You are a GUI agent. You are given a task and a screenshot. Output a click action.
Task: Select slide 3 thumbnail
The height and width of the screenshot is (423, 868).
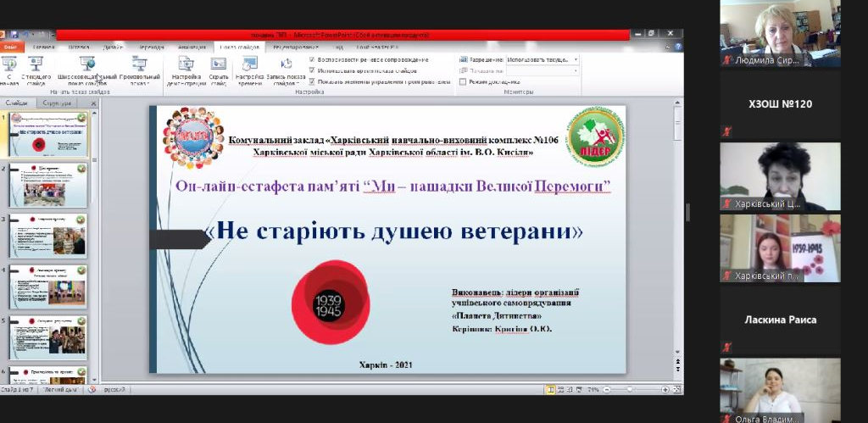(47, 236)
